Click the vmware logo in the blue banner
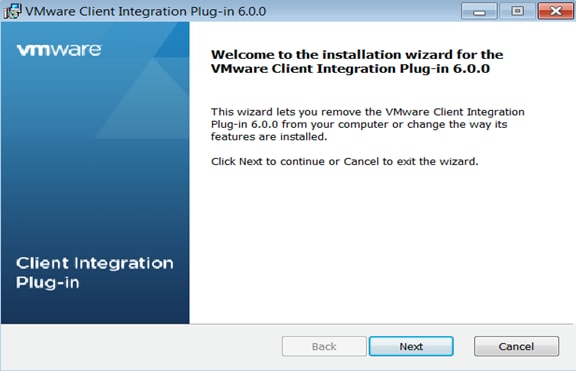 59,50
